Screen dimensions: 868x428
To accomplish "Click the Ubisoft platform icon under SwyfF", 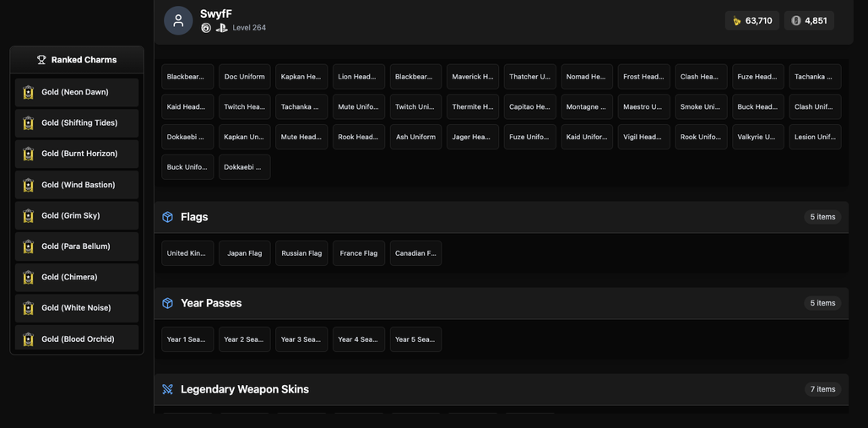I will point(206,28).
